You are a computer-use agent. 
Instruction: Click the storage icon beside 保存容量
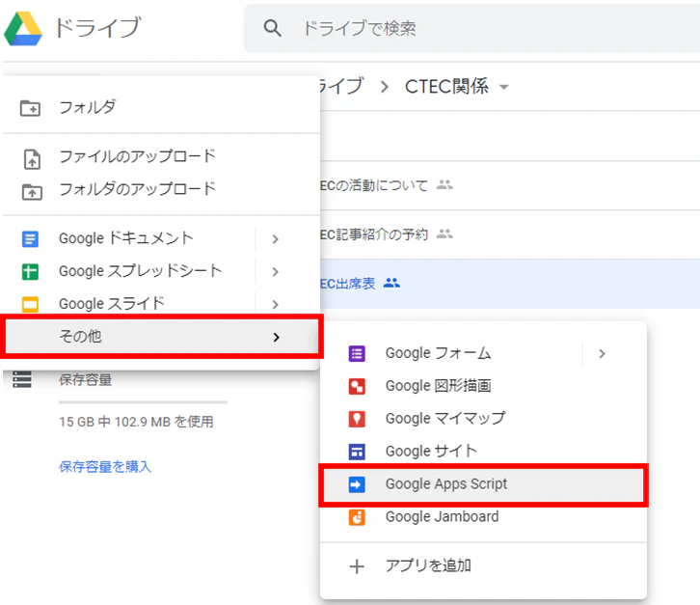[22, 379]
